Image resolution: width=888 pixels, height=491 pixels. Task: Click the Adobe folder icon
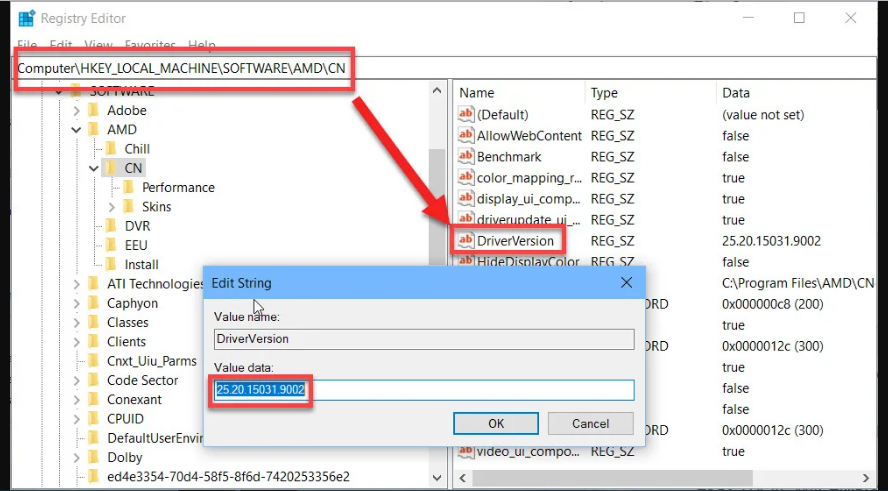tap(94, 110)
